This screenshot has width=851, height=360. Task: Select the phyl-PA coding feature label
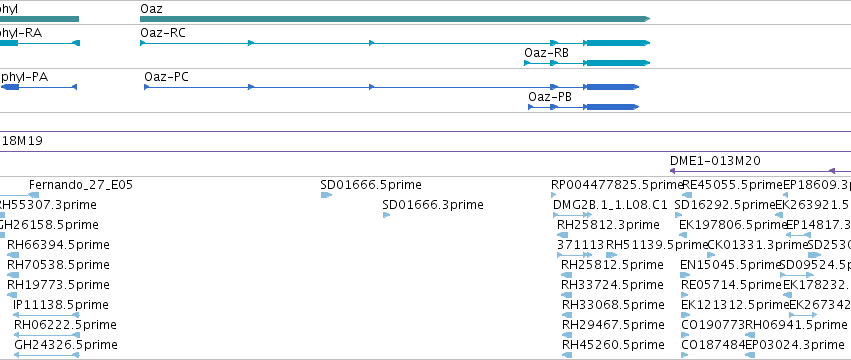(x=24, y=77)
